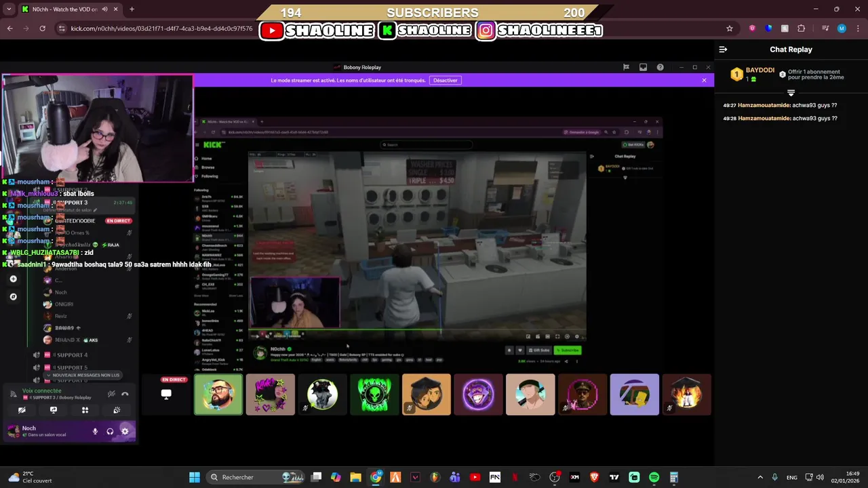
Task: Bookmark this page with the star icon
Action: [x=730, y=28]
